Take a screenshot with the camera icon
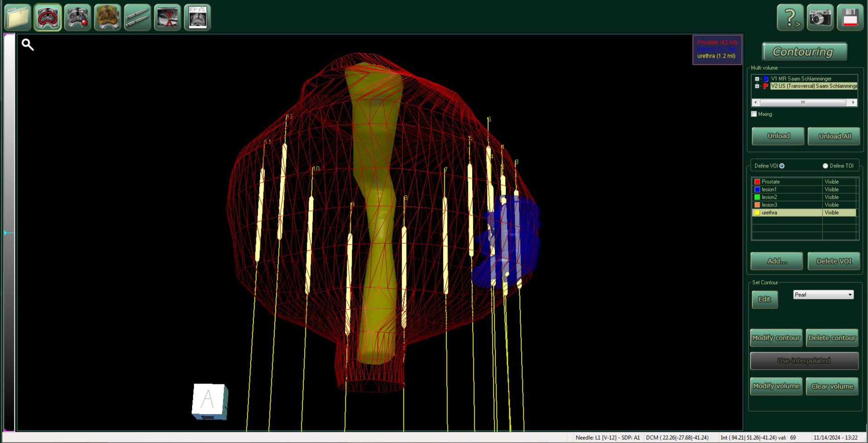 point(820,18)
